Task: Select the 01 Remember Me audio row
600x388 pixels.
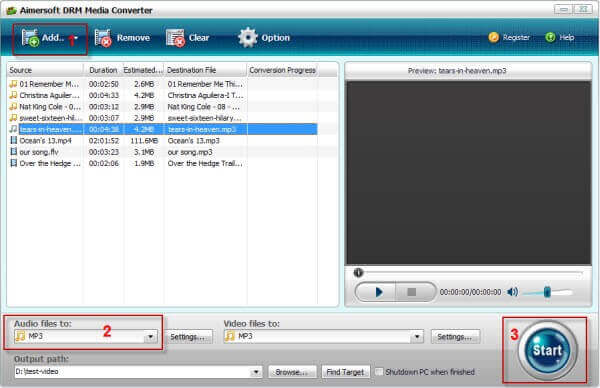Action: (163, 84)
